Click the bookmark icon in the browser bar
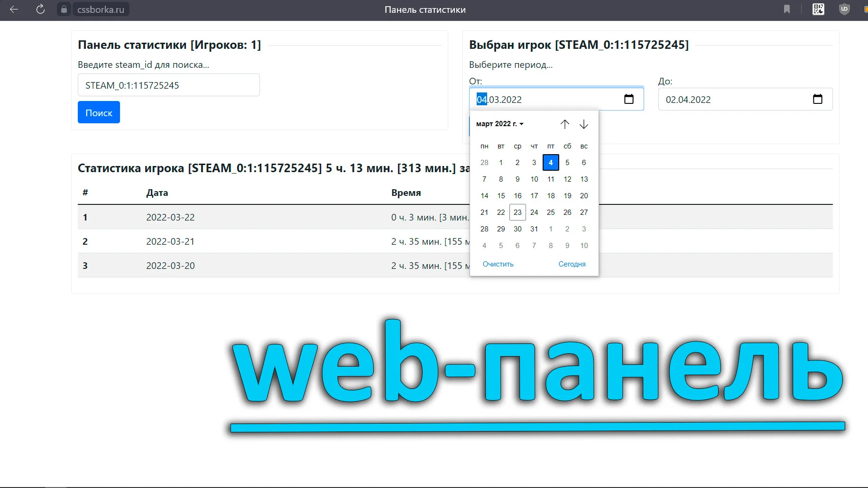Screen dimensions: 868x488 click(787, 9)
